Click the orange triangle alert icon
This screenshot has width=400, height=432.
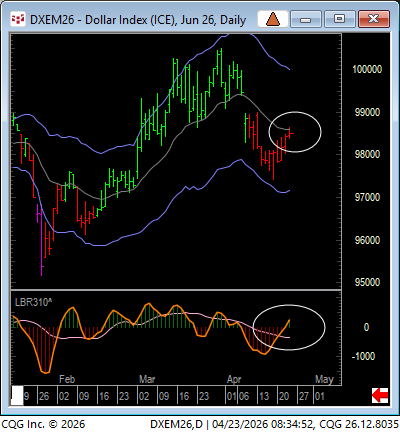tap(273, 19)
